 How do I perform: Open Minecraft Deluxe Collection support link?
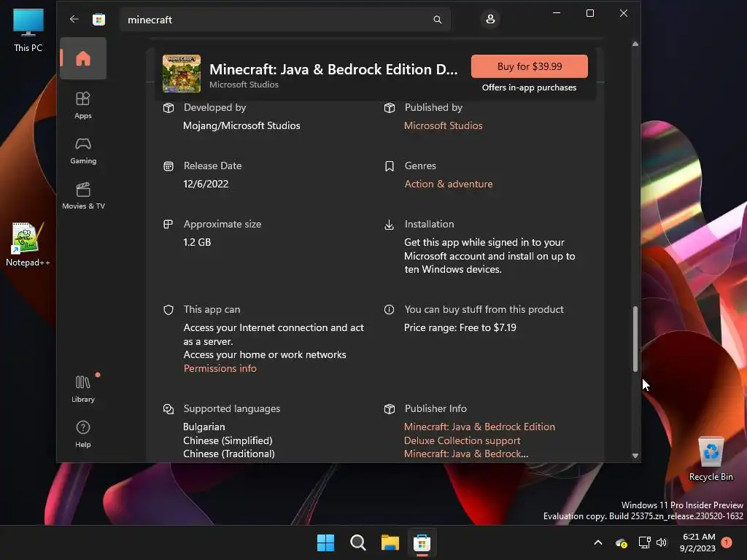click(x=479, y=434)
